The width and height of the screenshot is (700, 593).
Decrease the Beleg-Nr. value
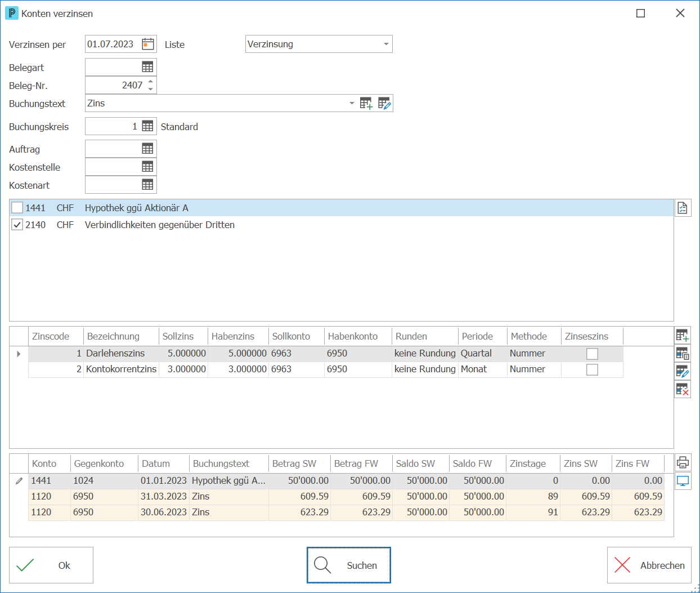151,89
